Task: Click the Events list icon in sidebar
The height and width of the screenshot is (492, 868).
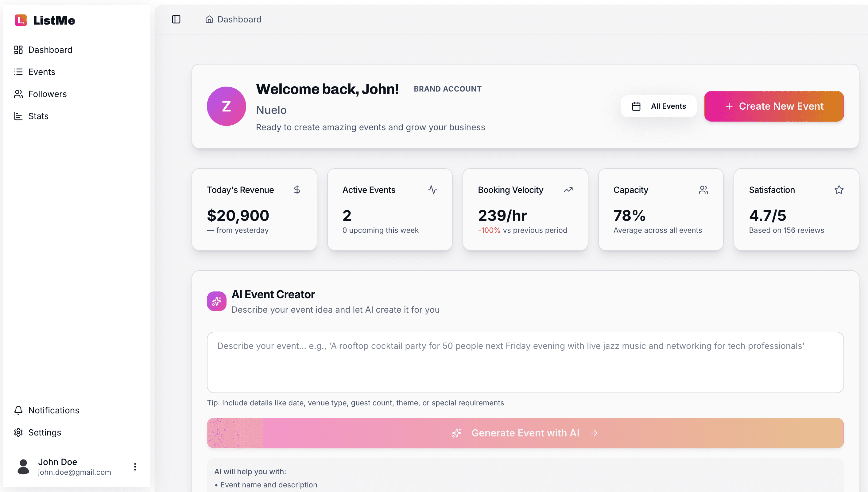Action: 18,72
